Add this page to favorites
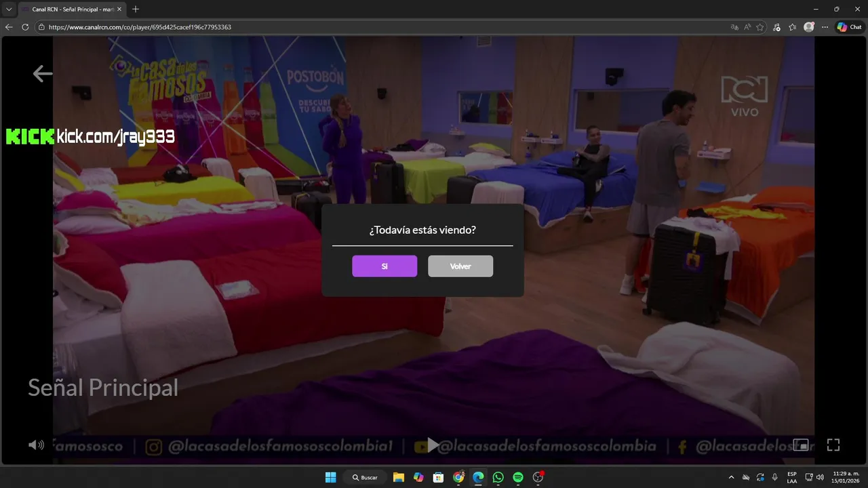This screenshot has width=868, height=488. tap(760, 27)
